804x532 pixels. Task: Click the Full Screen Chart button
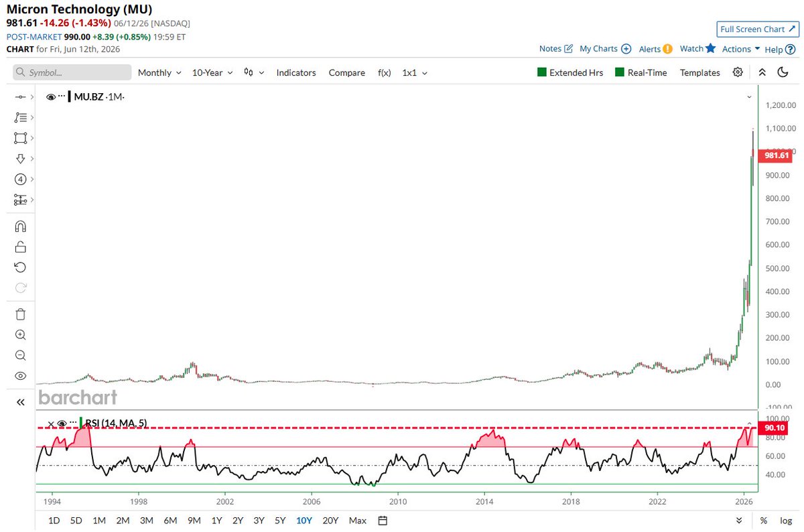[x=756, y=29]
